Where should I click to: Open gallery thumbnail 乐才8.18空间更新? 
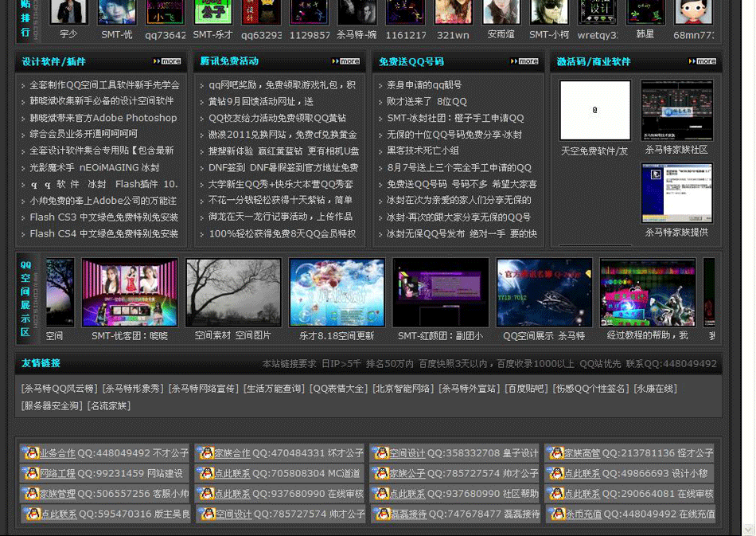(x=337, y=292)
